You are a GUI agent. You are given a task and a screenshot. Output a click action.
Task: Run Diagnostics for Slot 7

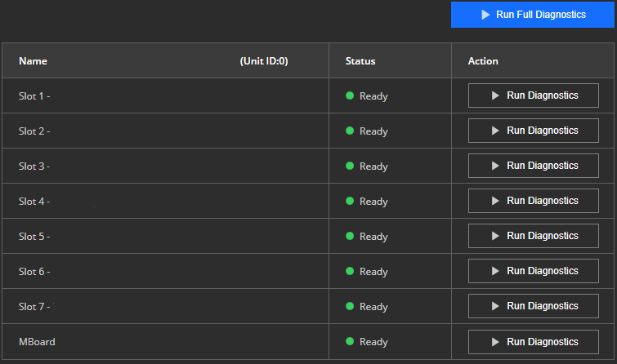click(x=533, y=306)
